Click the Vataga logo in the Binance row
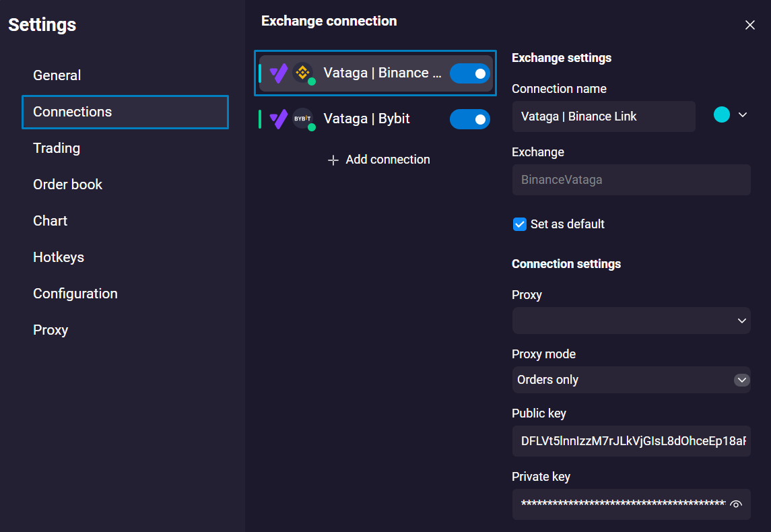The image size is (771, 532). click(278, 73)
